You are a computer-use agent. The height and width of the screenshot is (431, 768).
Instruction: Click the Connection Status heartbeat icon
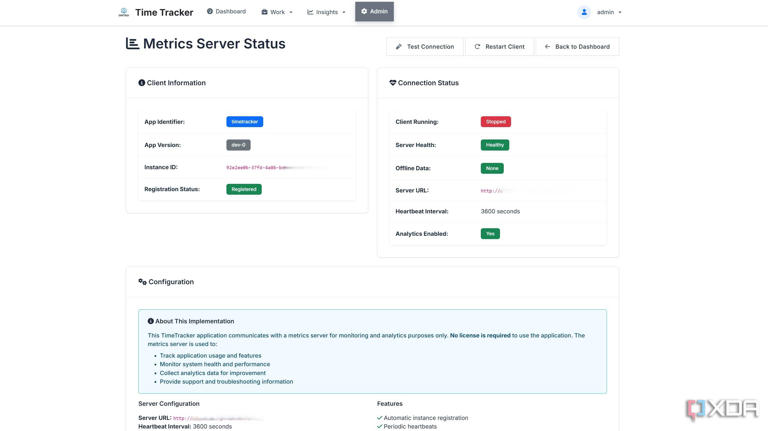[x=392, y=83]
